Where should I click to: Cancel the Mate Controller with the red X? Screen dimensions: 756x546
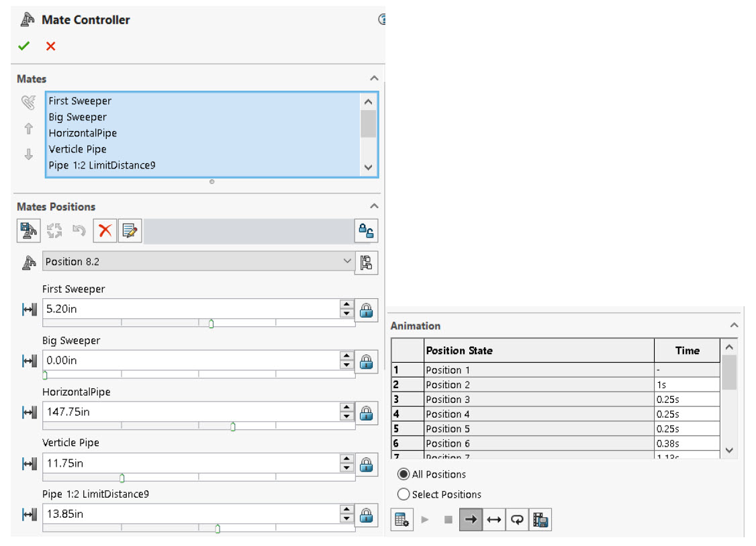[x=50, y=47]
